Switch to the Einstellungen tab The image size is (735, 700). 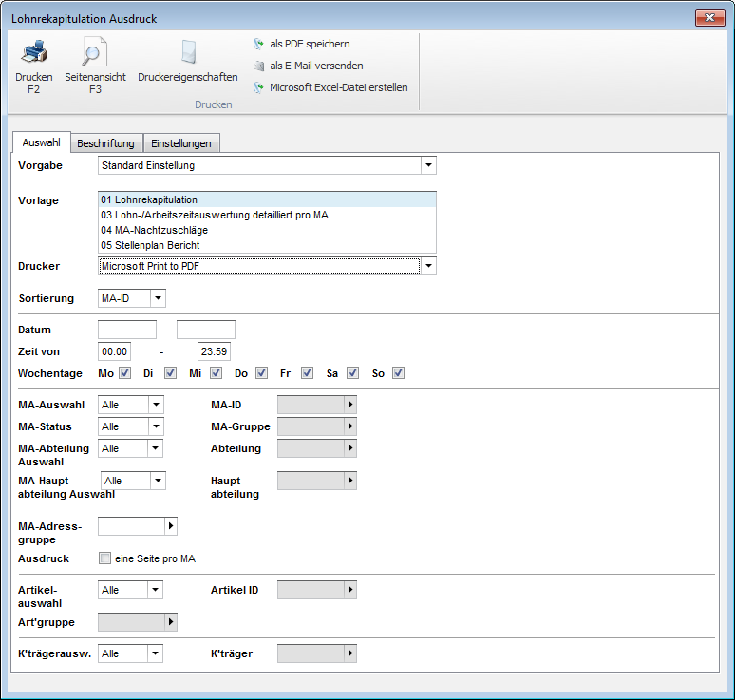click(181, 143)
